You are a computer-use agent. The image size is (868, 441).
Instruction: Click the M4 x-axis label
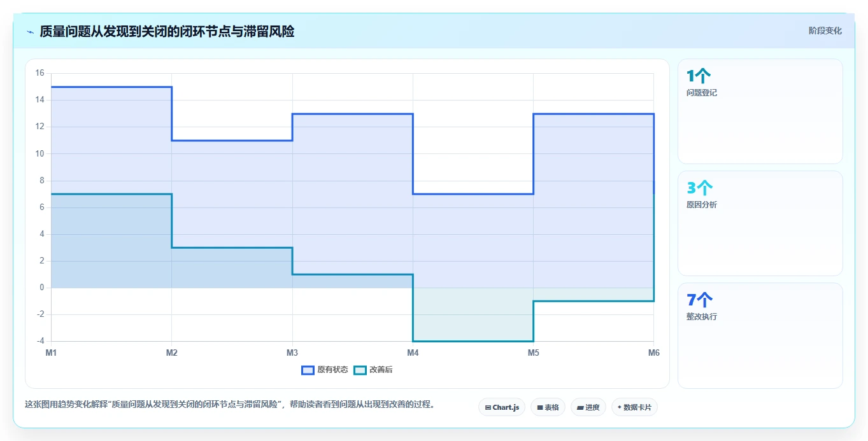click(x=413, y=353)
